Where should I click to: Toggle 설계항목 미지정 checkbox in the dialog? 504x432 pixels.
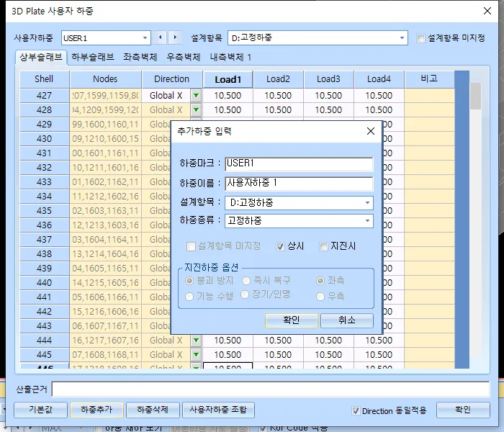pos(191,246)
